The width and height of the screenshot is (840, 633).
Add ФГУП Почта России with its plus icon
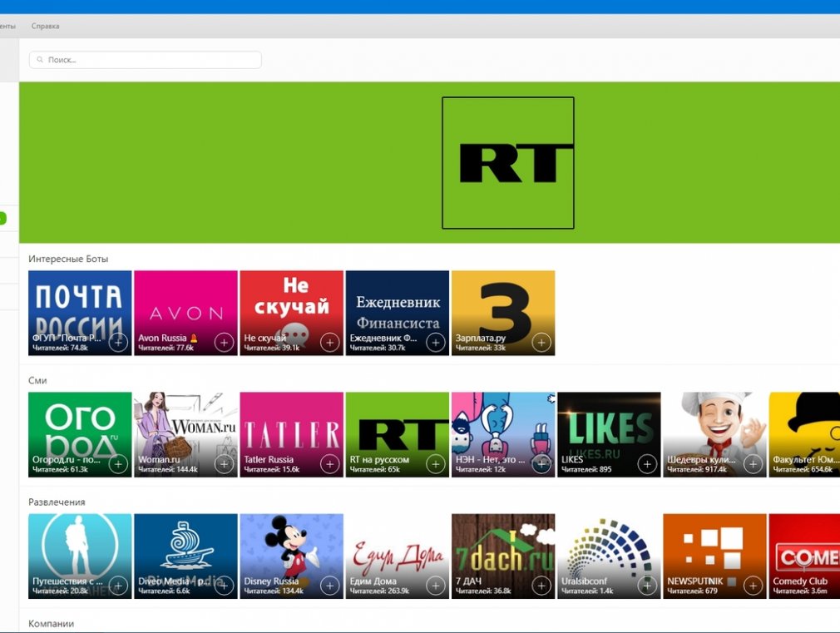coord(118,342)
